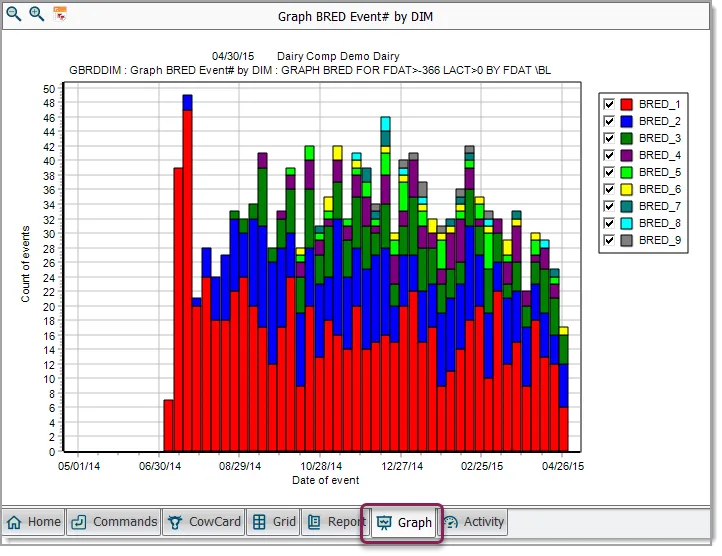The width and height of the screenshot is (722, 556).
Task: Toggle the BRED_4 series checkbox
Action: click(609, 155)
